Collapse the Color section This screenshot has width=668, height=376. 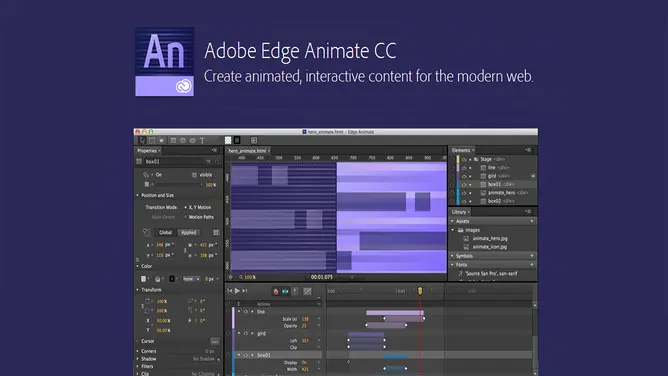coord(138,266)
